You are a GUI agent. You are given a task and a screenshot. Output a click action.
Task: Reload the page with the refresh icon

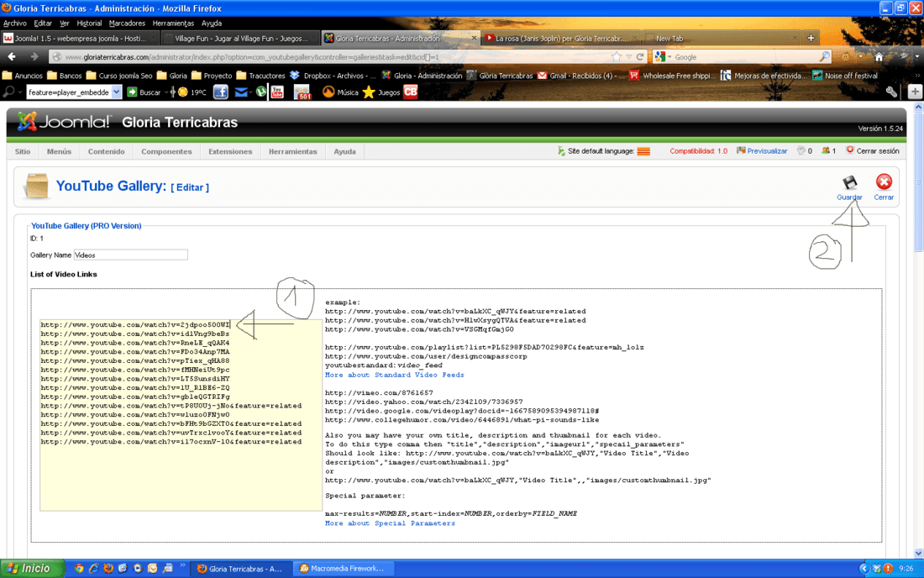640,56
